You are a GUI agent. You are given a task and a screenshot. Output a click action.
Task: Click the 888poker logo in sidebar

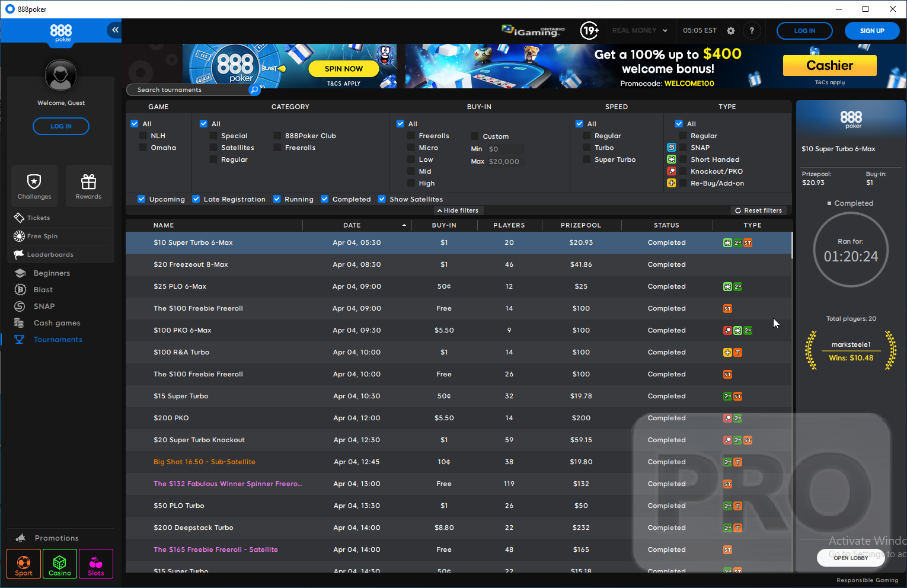pos(61,33)
